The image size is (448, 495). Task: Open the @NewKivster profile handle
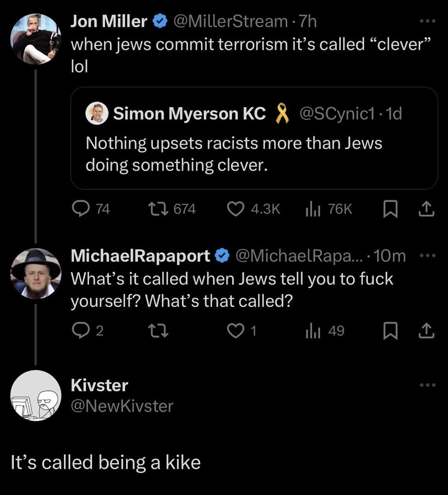[122, 406]
